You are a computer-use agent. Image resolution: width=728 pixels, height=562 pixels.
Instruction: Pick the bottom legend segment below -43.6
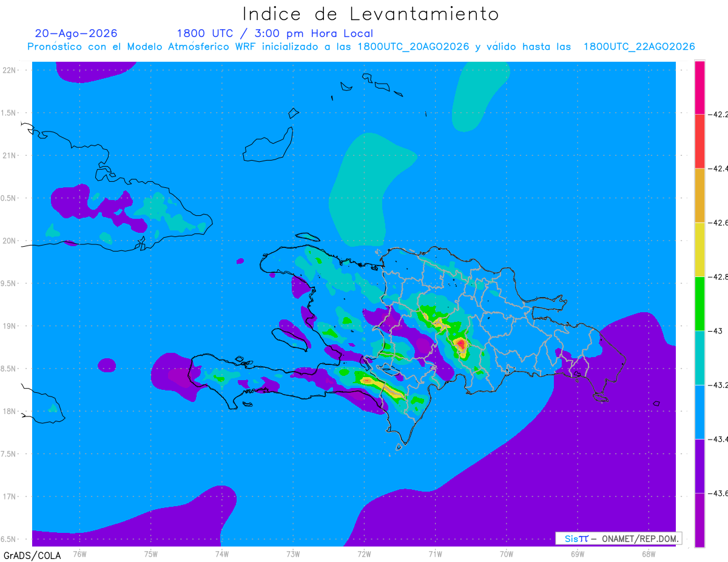pyautogui.click(x=699, y=520)
